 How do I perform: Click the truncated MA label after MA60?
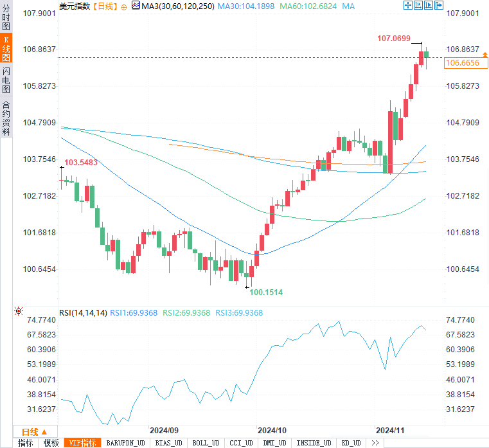pos(348,6)
